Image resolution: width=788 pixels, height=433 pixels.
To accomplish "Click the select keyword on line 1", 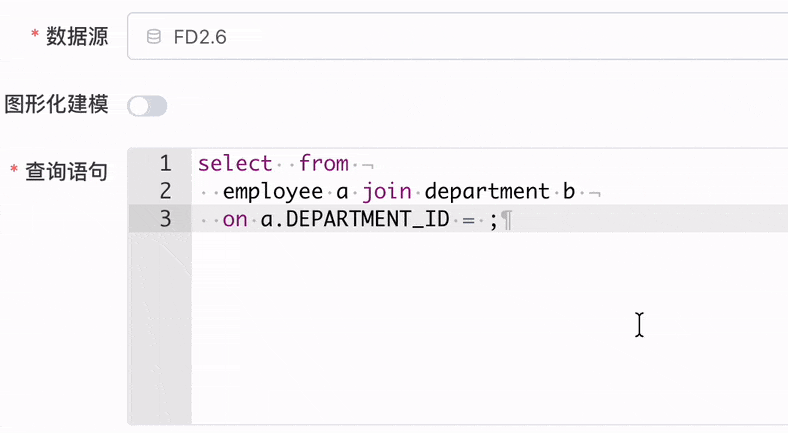I will click(235, 164).
